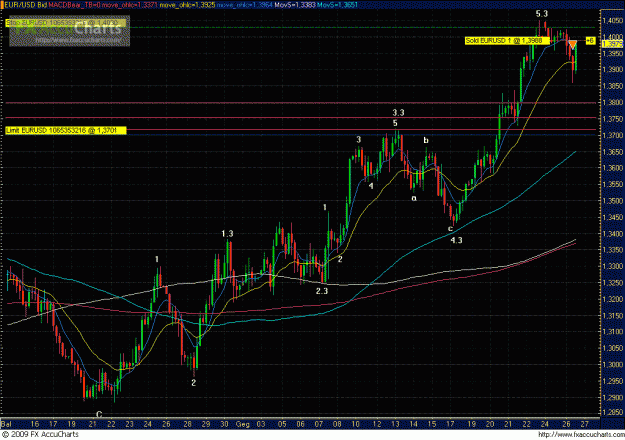This screenshot has width=625, height=440.
Task: Click date 16 on the time axis
Action: coord(35,424)
